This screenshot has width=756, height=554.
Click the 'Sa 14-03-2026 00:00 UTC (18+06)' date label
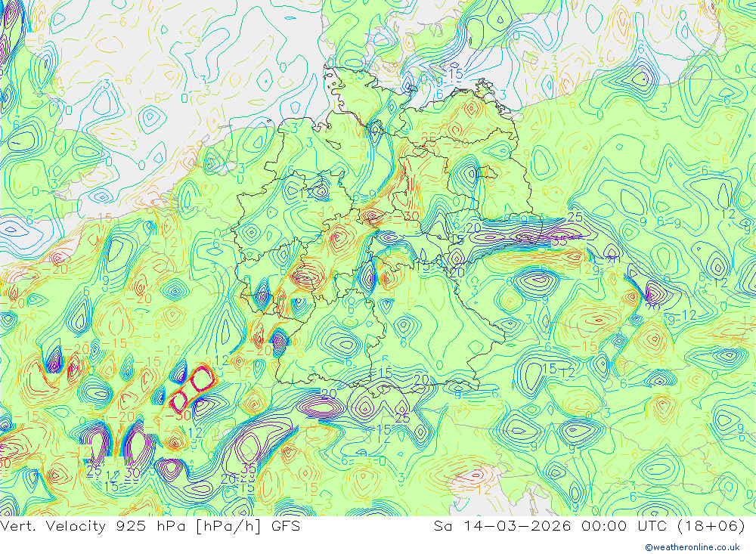pyautogui.click(x=589, y=526)
